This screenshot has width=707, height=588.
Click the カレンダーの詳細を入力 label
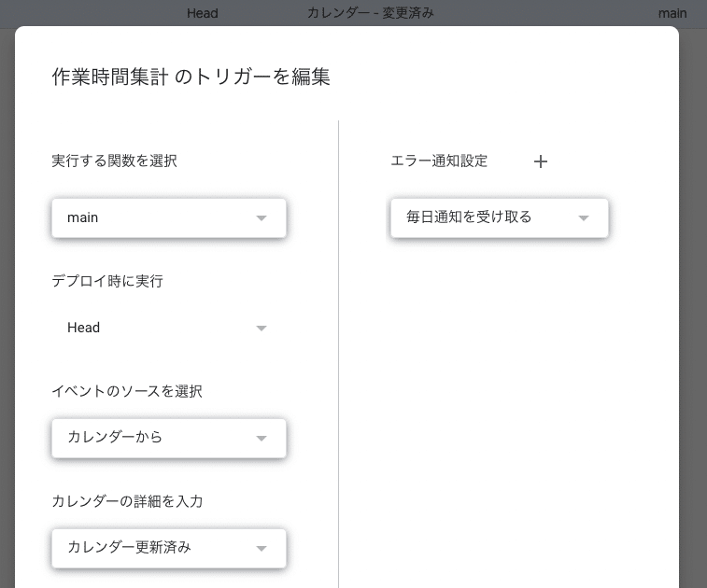tap(128, 500)
